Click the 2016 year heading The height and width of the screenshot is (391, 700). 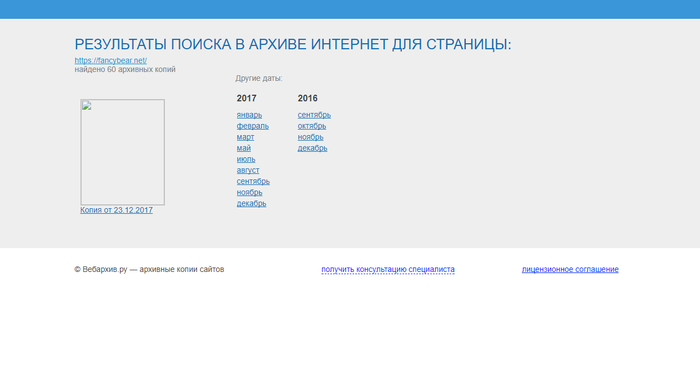[x=308, y=98]
